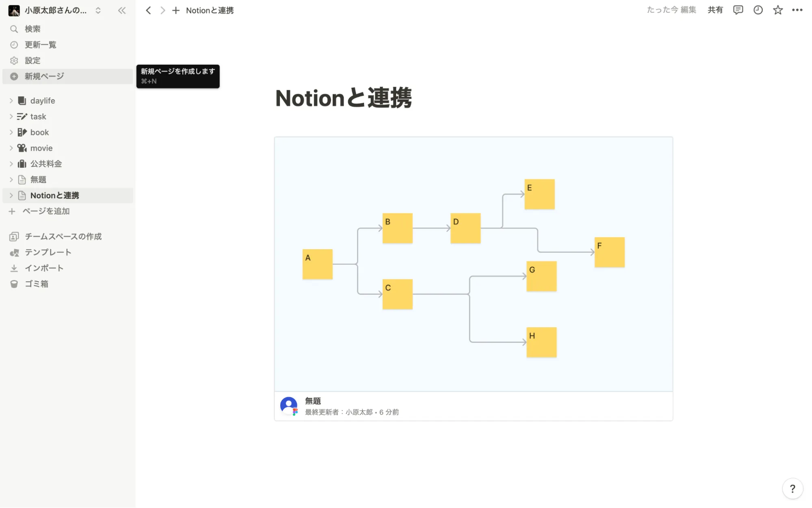Click the plus icon beside the breadcrumb
The width and height of the screenshot is (812, 508).
(176, 11)
